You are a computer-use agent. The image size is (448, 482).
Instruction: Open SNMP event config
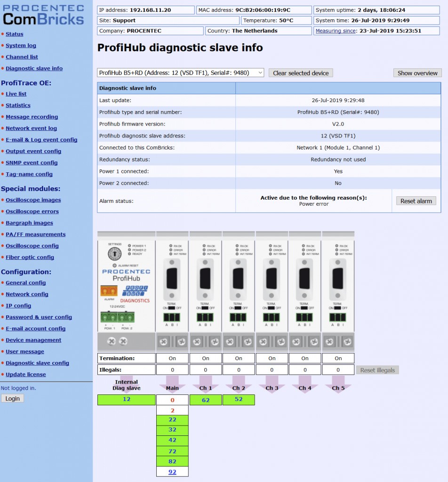[32, 162]
